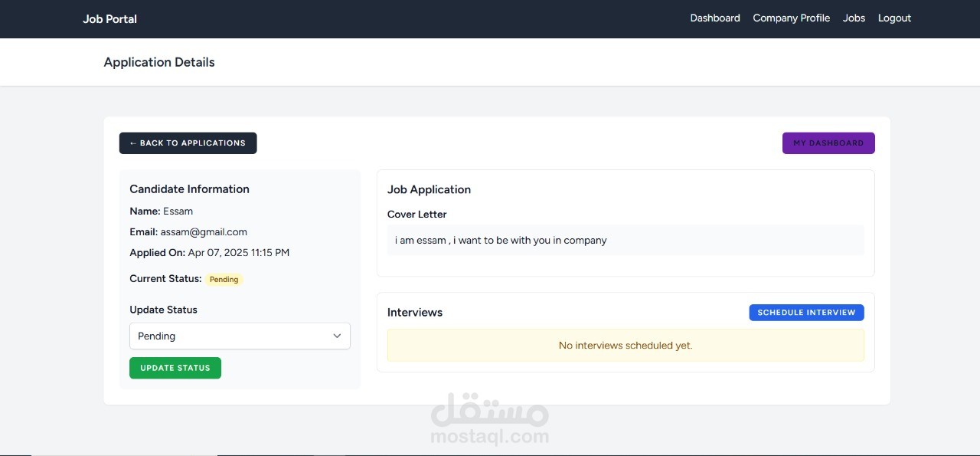This screenshot has height=456, width=980.
Task: Open the Jobs nav item
Action: pos(854,18)
